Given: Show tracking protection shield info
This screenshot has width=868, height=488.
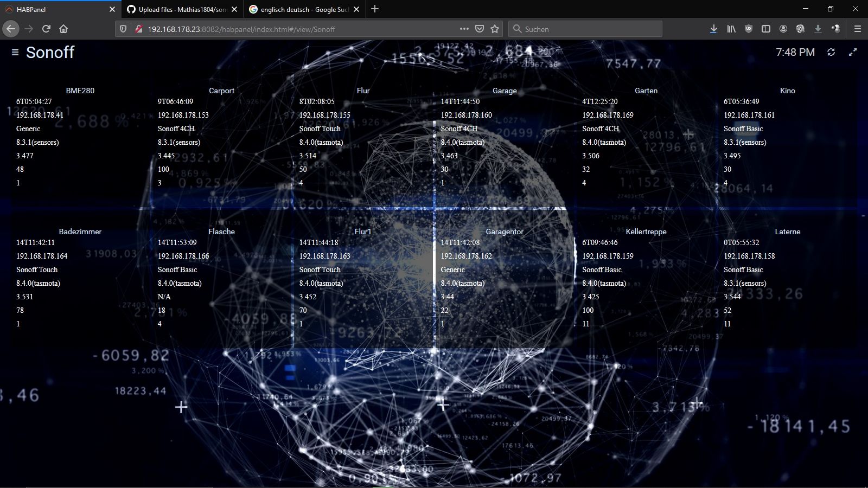Looking at the screenshot, I should point(123,29).
